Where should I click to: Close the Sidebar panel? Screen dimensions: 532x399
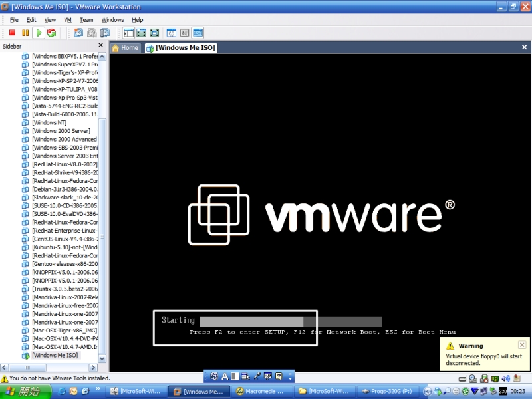(100, 45)
